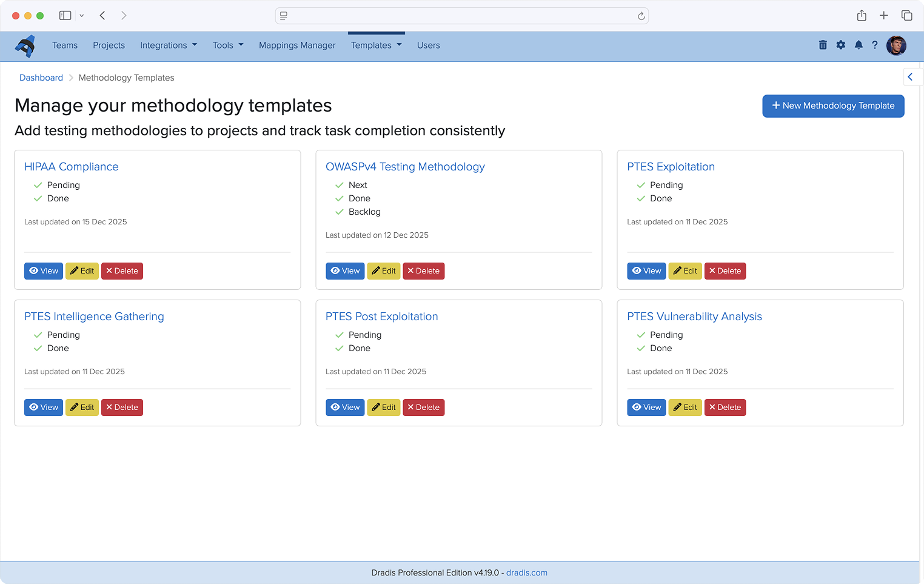Expand the Integrations dropdown
The width and height of the screenshot is (924, 584).
pos(169,45)
